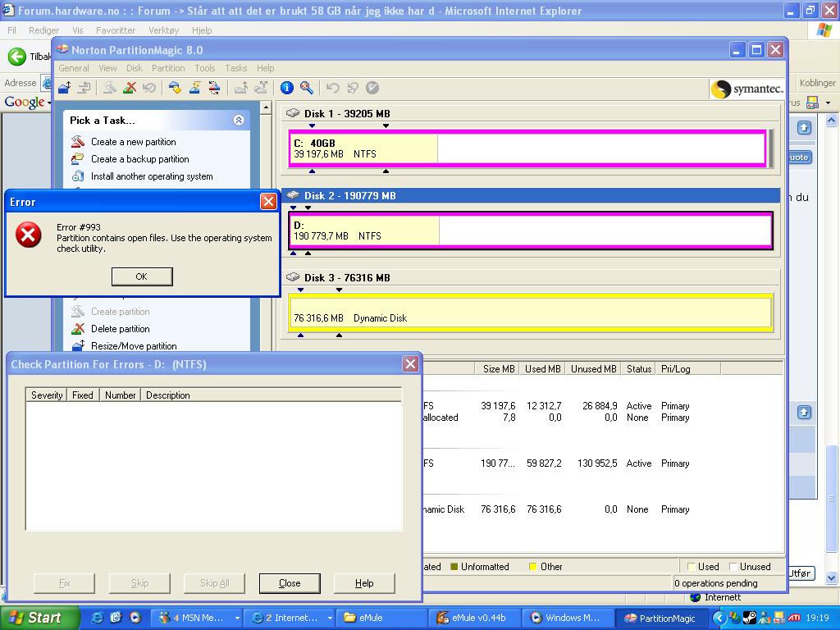This screenshot has width=840, height=630.
Task: Click the yellow Other legend swatch
Action: [x=532, y=566]
